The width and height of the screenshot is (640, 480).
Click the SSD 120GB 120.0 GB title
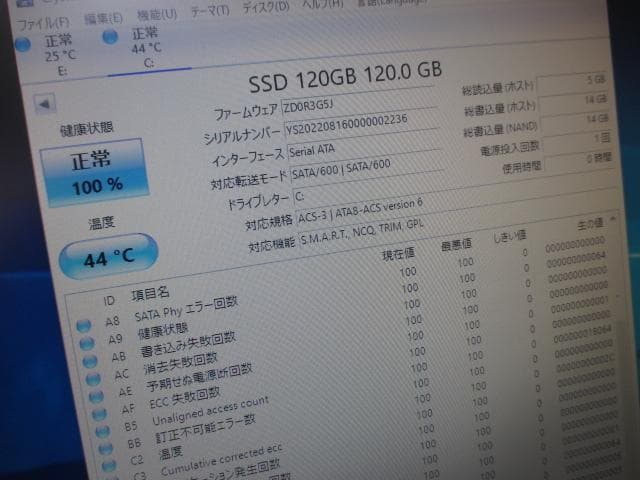pos(345,77)
